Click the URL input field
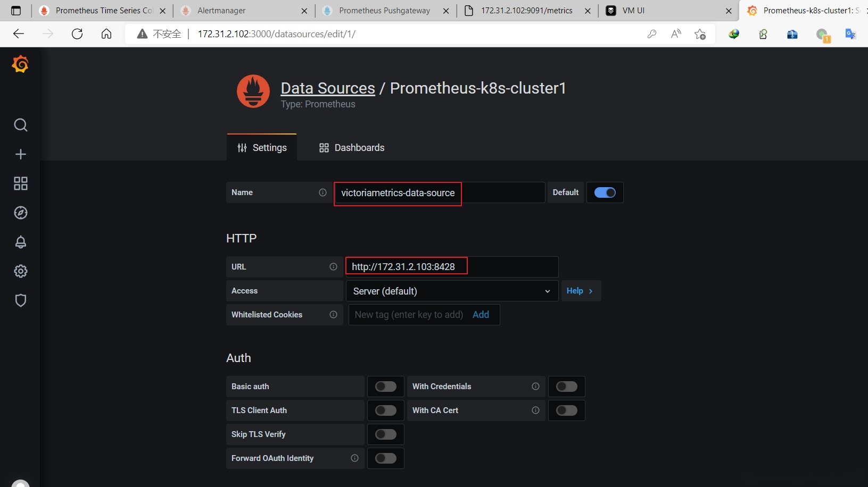 pos(451,267)
